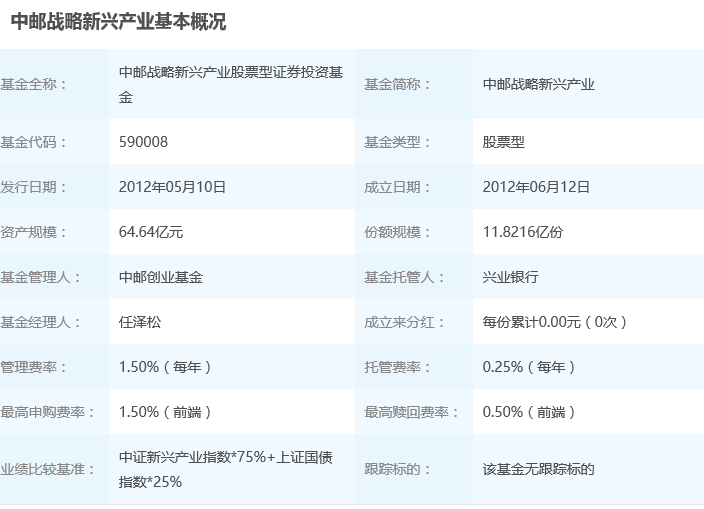Click the label 基金托管人：

point(405,277)
